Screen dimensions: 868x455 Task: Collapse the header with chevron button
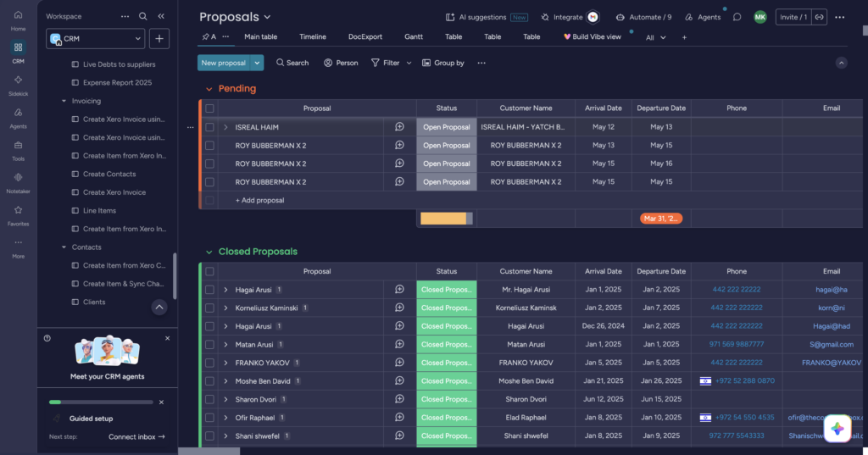pos(841,63)
